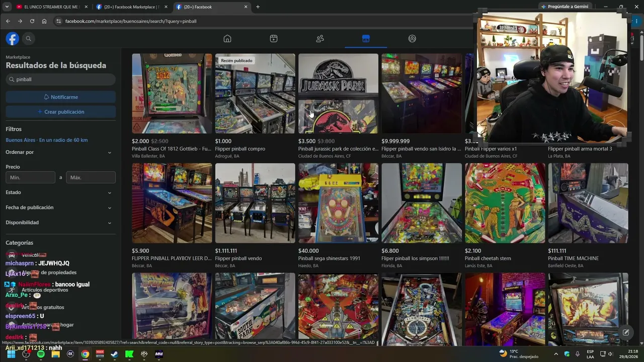This screenshot has width=644, height=362.
Task: Open the tab search dropdown arrow
Action: pos(7,7)
